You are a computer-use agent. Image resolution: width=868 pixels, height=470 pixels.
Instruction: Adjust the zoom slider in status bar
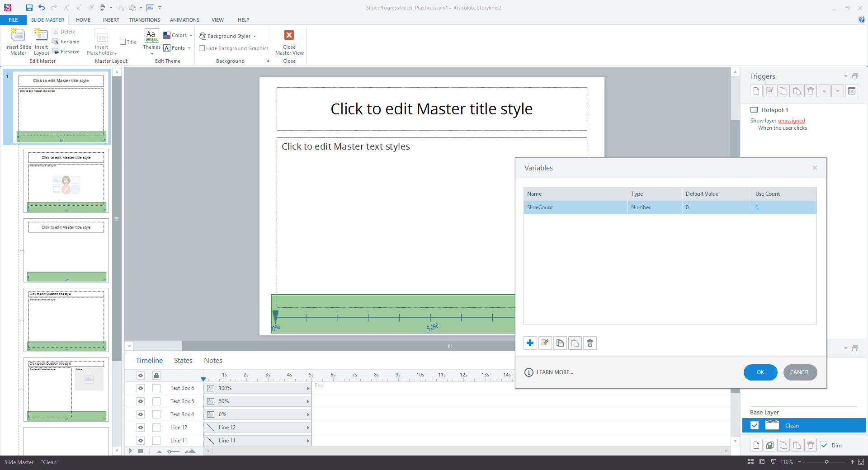click(826, 462)
